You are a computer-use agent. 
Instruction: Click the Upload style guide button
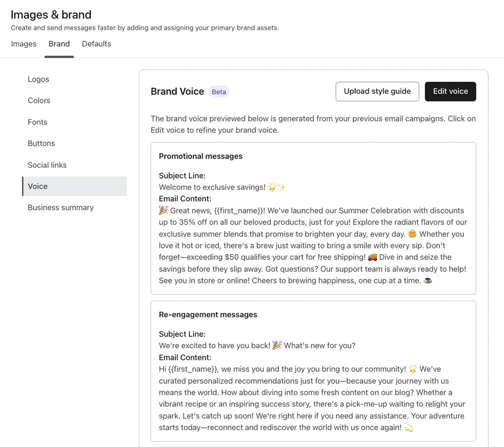point(377,91)
